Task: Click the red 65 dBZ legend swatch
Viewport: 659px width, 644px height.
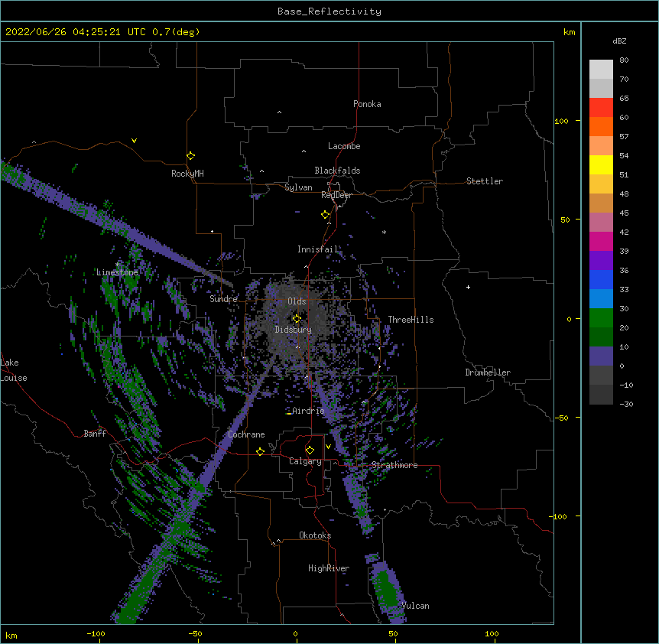Action: coord(601,107)
